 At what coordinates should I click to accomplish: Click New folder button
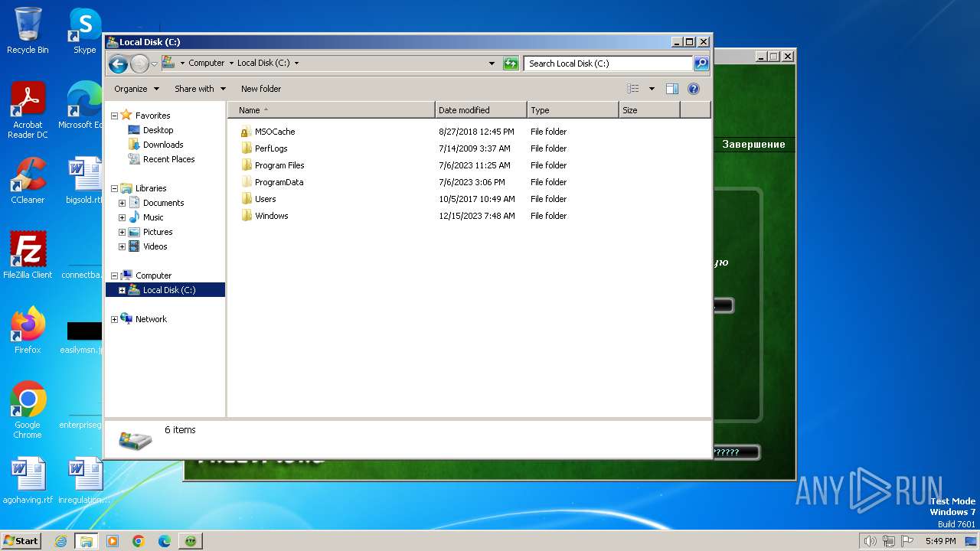261,89
